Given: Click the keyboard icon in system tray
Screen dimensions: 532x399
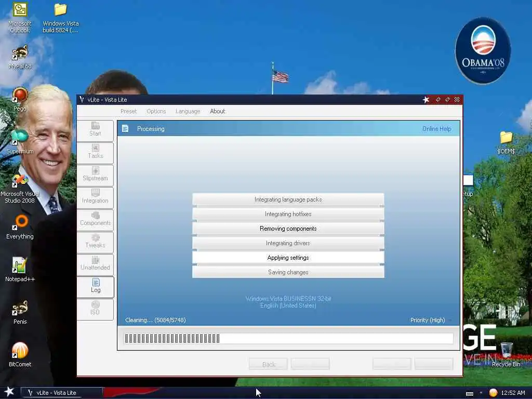Looking at the screenshot, I should 470,393.
